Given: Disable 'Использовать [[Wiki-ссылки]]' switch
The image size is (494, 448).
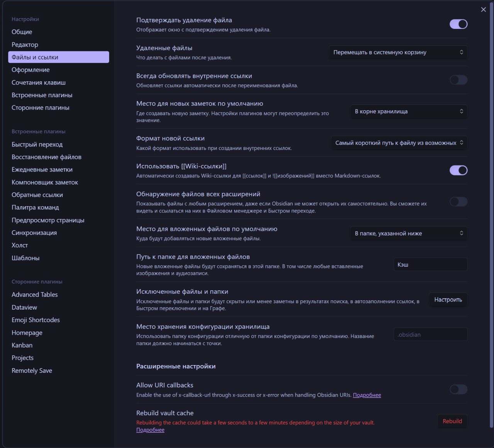Looking at the screenshot, I should 458,170.
